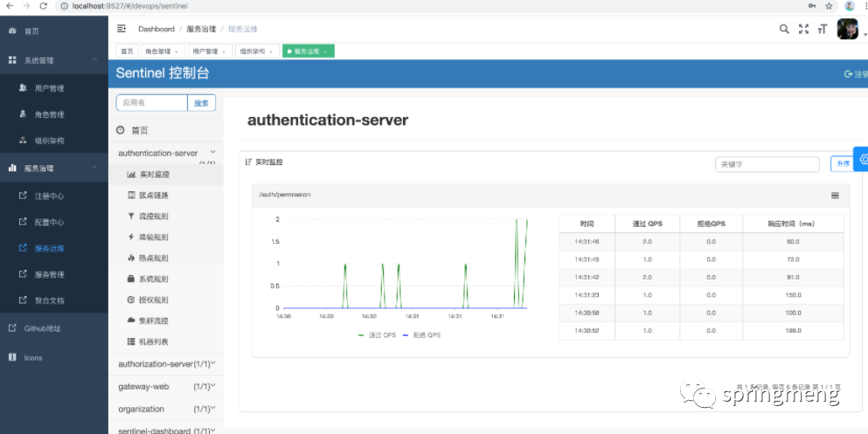Screen dimensions: 868x434
Task: Click the 机器列表 list icon
Action: pyautogui.click(x=131, y=341)
